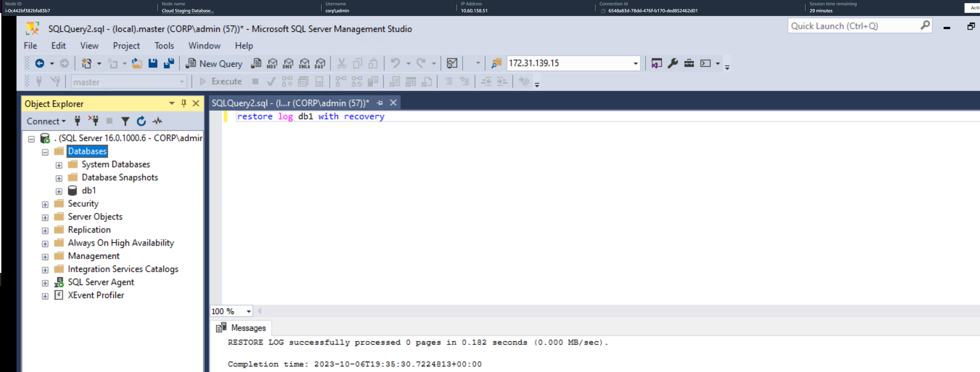Open the available databases dropdown showing master
The image size is (980, 372).
[182, 82]
